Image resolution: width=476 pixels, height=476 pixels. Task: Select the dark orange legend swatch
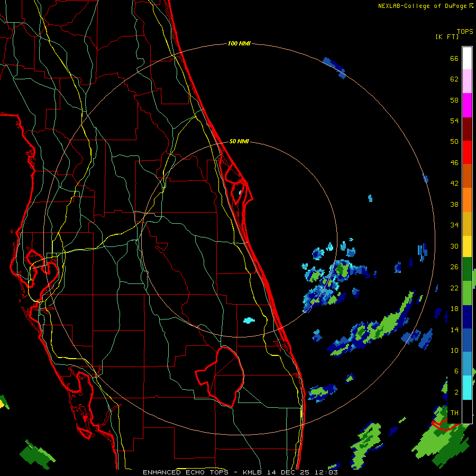(x=467, y=176)
